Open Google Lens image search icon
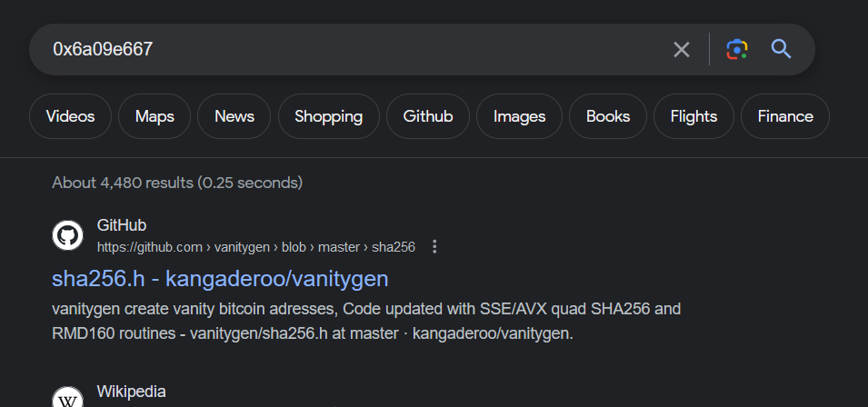This screenshot has height=407, width=868. pyautogui.click(x=737, y=49)
